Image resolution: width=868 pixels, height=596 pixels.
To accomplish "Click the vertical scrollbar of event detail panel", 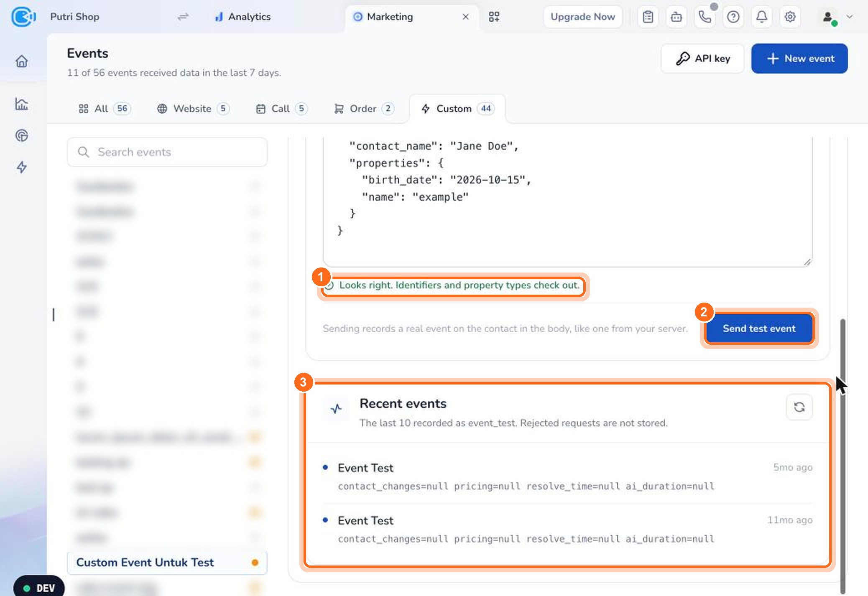I will pos(842,456).
